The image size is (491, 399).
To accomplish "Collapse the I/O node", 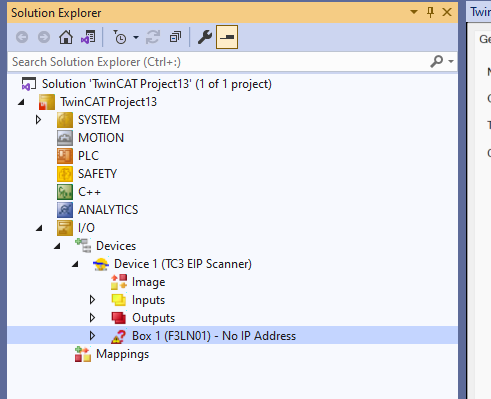I will tap(39, 228).
